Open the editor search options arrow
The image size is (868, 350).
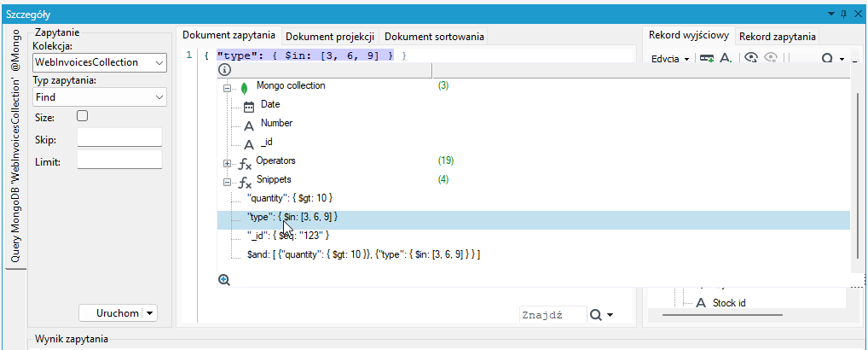point(610,315)
